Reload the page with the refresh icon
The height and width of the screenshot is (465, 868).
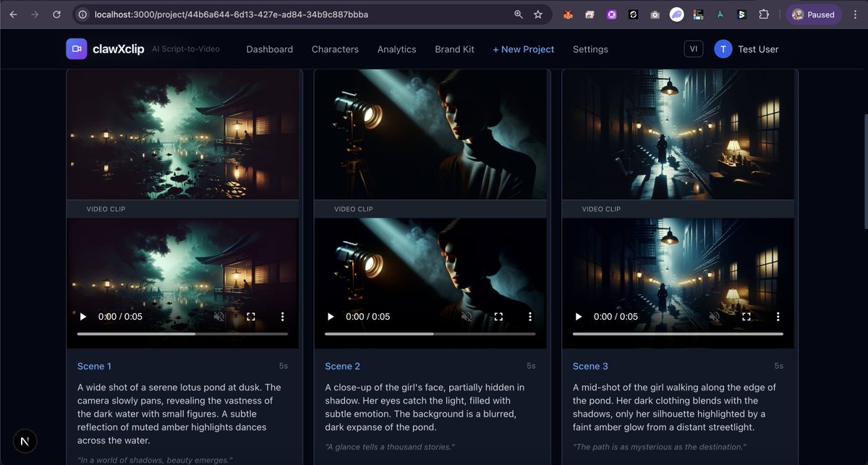(56, 14)
